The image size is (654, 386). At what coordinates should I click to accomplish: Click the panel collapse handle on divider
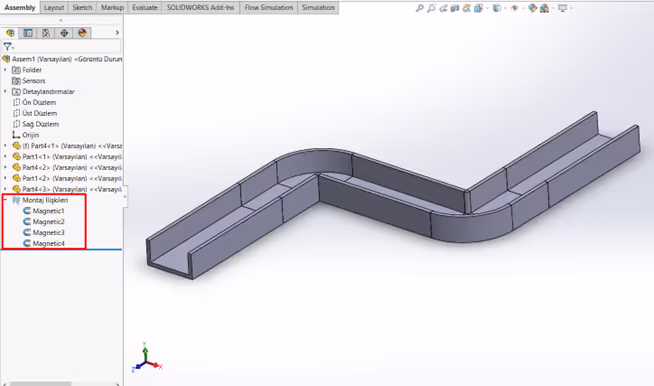(x=125, y=197)
